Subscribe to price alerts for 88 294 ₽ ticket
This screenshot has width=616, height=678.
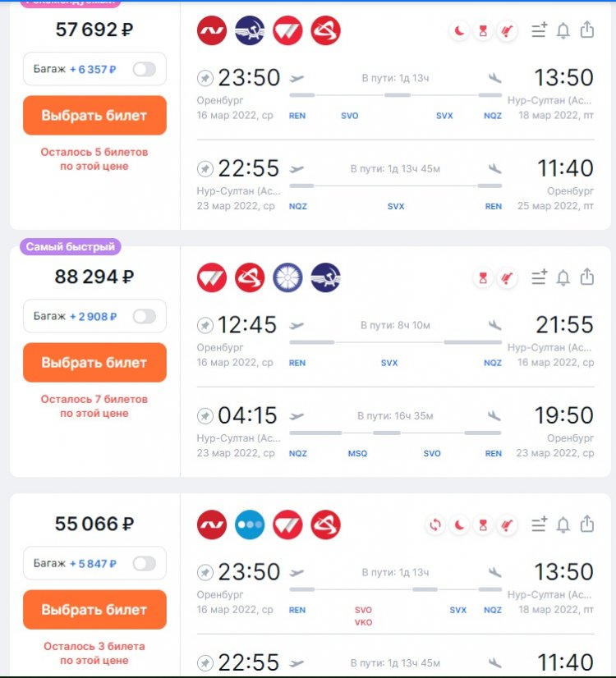pyautogui.click(x=563, y=277)
